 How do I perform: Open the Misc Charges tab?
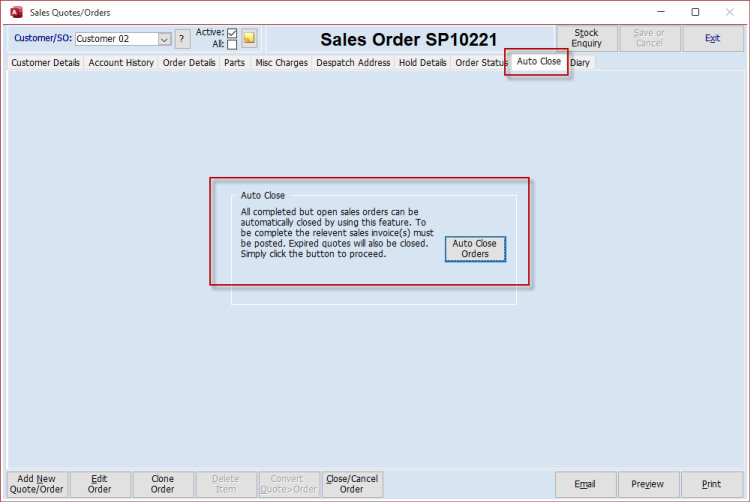point(281,63)
